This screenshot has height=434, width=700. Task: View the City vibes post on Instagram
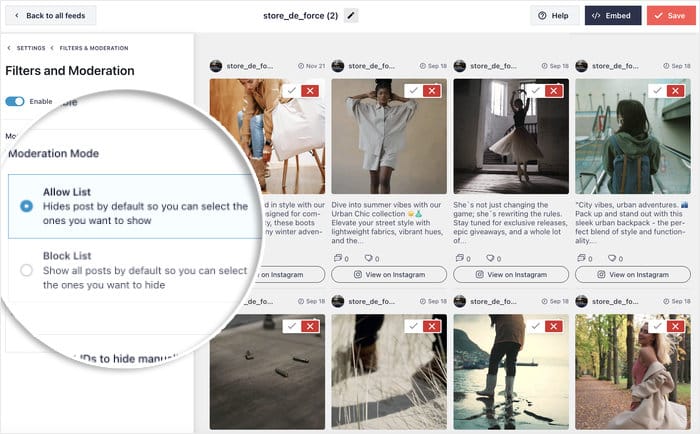pyautogui.click(x=633, y=275)
